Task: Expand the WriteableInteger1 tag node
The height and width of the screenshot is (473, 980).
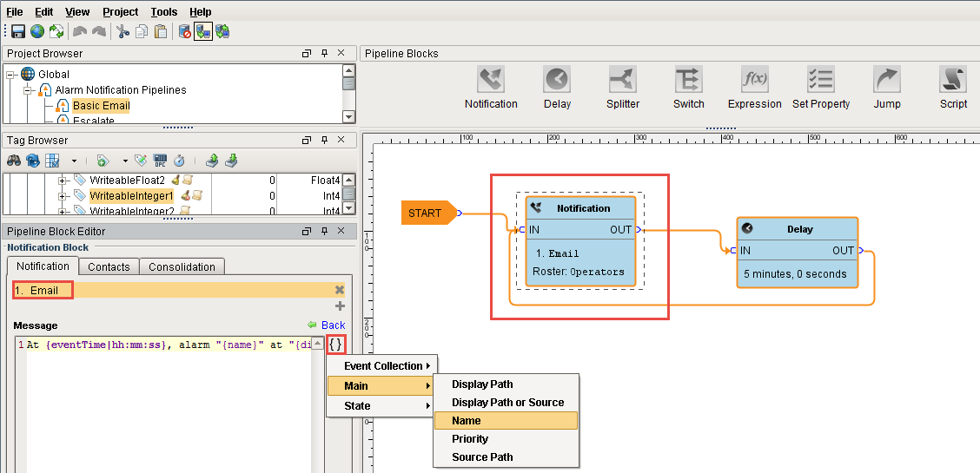Action: 63,196
